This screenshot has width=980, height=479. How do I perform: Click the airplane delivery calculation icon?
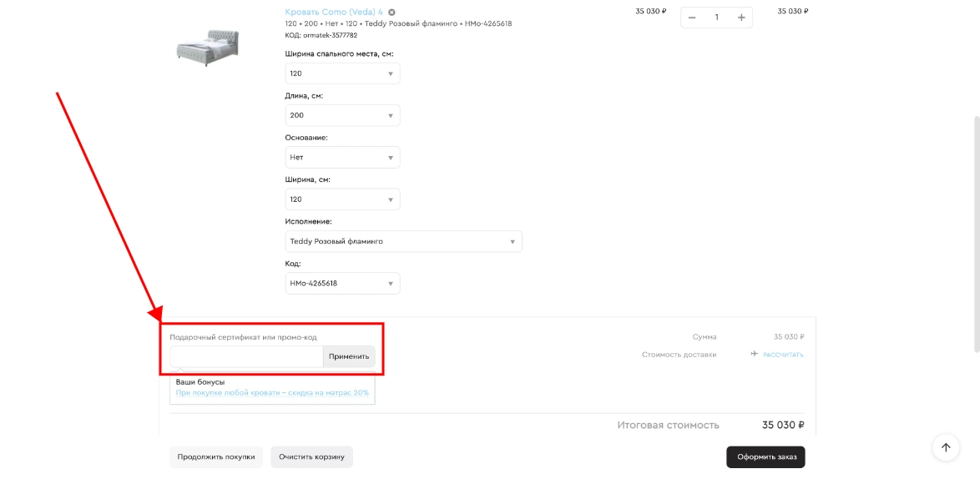tap(755, 355)
